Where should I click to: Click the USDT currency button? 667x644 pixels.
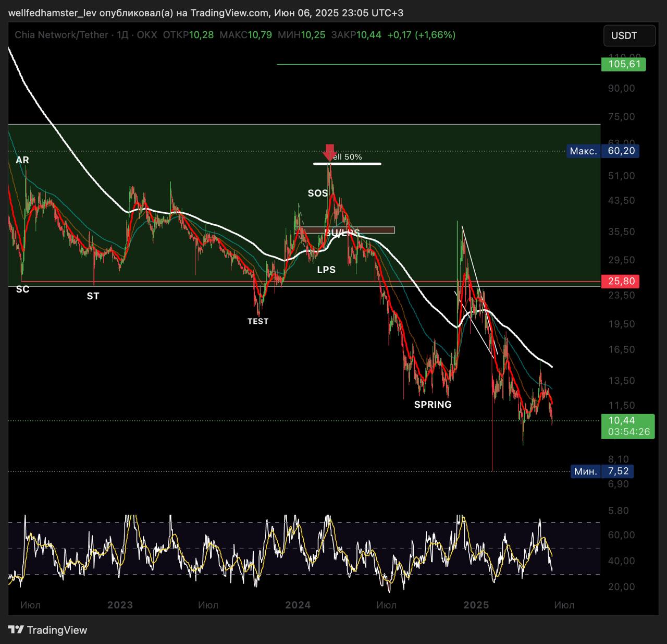click(629, 35)
